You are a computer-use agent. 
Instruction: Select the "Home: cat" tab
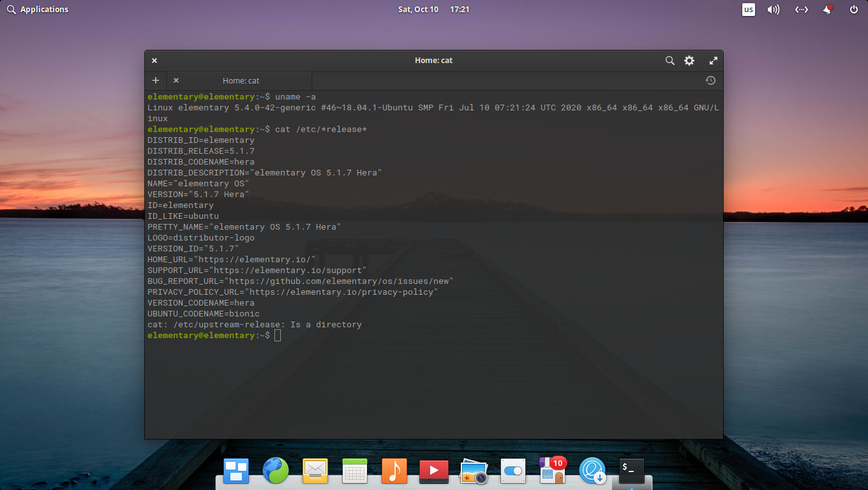[x=241, y=80]
